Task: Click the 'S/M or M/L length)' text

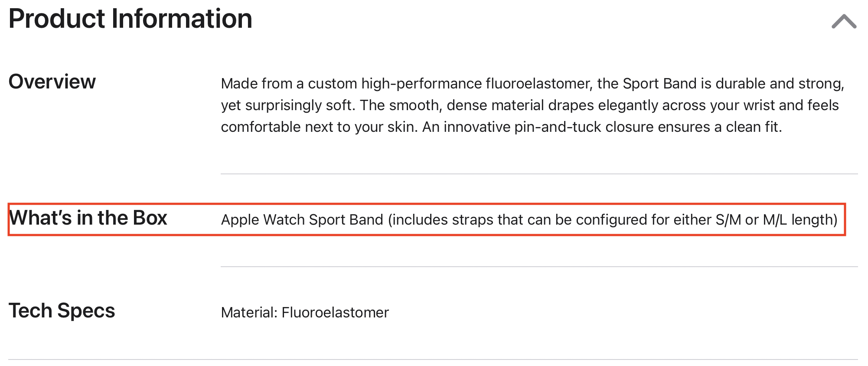Action: click(777, 219)
